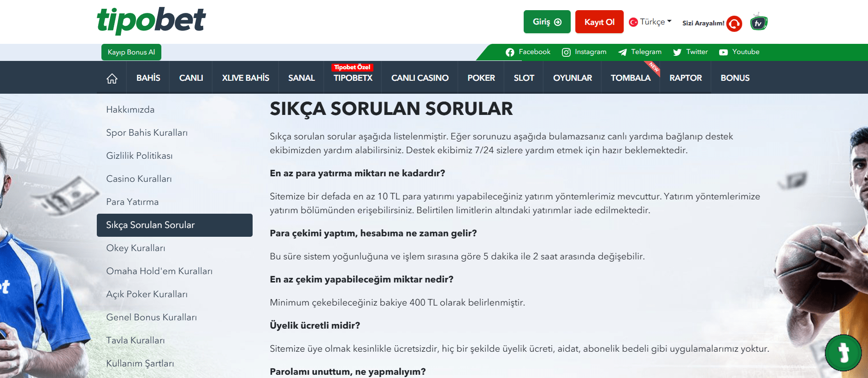
Task: Click the Giriş login button
Action: pos(547,22)
